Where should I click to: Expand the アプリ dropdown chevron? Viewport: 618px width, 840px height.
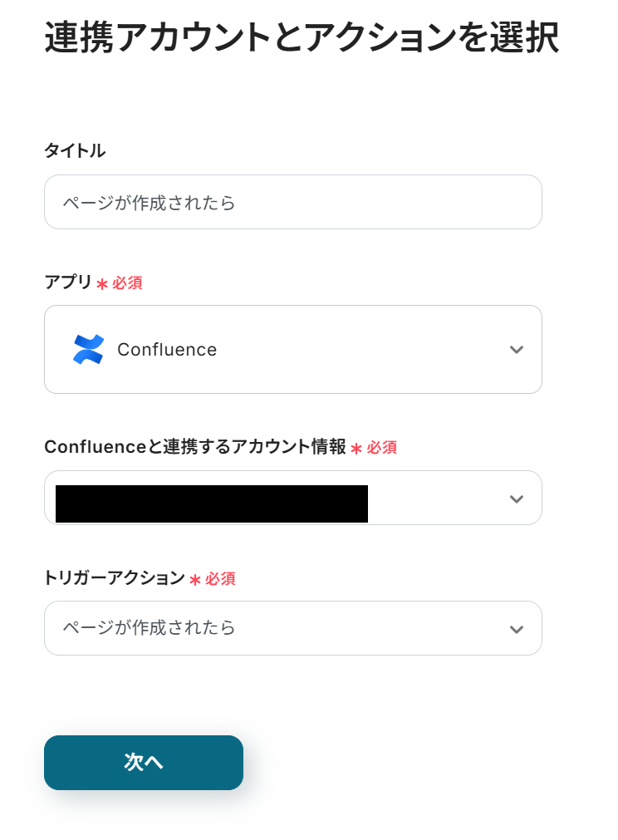(517, 349)
